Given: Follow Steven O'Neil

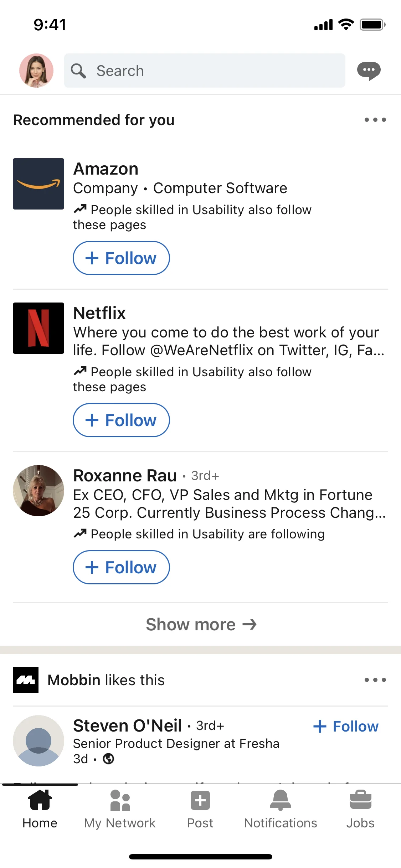Looking at the screenshot, I should [x=344, y=726].
